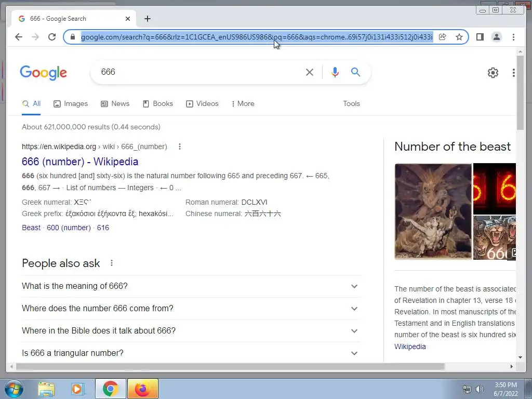Open the Chrome side panel icon
532x399 pixels.
(480, 37)
